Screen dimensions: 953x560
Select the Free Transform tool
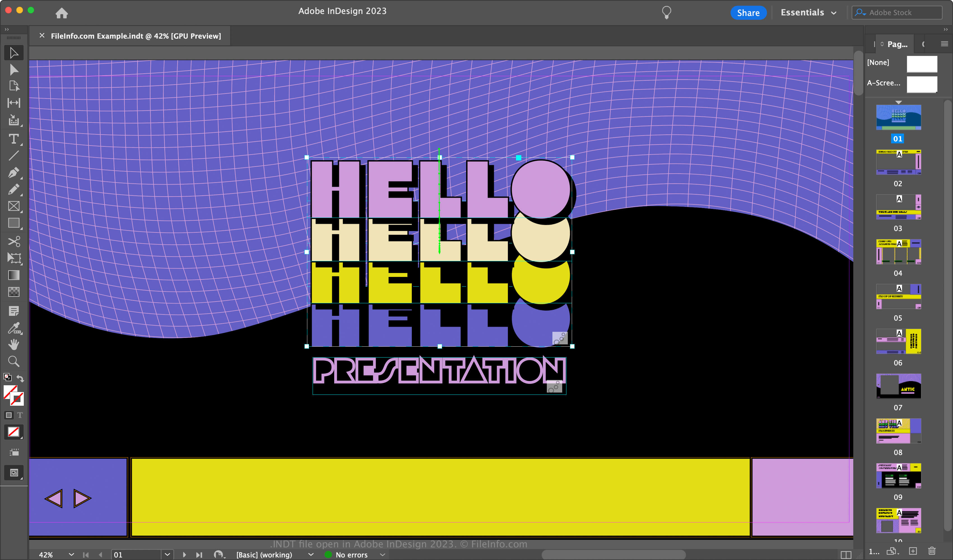[14, 258]
